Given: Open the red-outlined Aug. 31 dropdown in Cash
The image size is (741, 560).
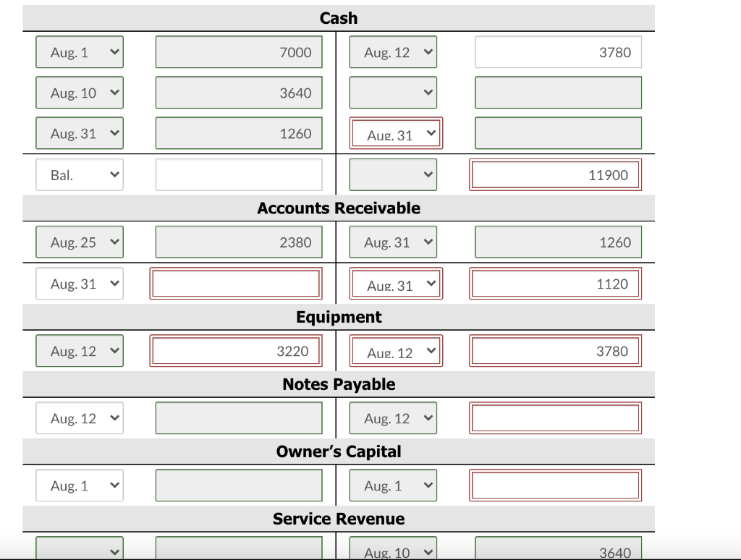Looking at the screenshot, I should [396, 133].
